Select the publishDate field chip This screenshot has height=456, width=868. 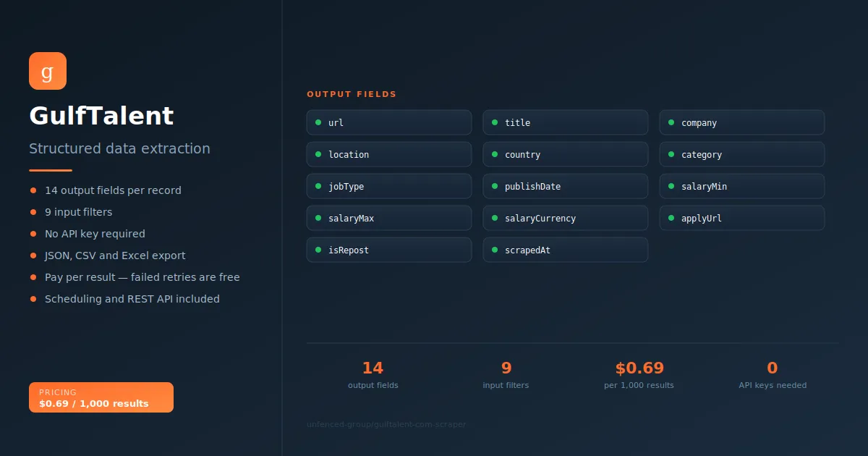tap(566, 186)
